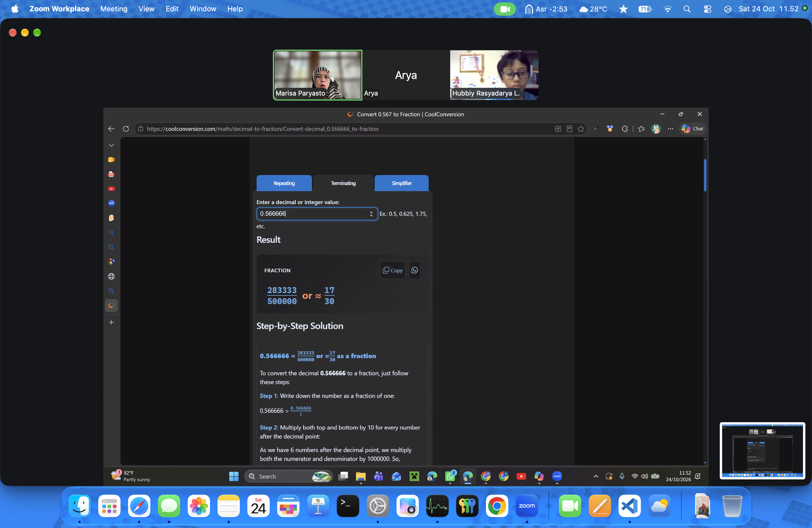The height and width of the screenshot is (528, 812).
Task: Switch to the Repeating tab
Action: (x=284, y=183)
